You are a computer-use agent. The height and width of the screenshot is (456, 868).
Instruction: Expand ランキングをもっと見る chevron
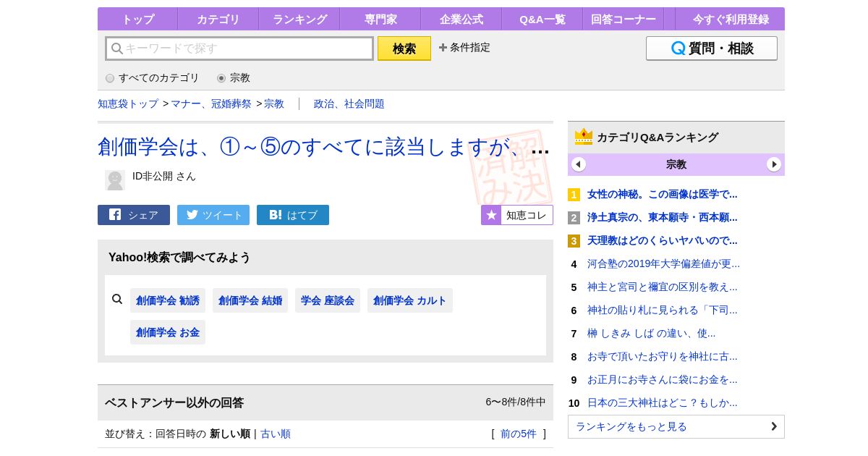(773, 426)
